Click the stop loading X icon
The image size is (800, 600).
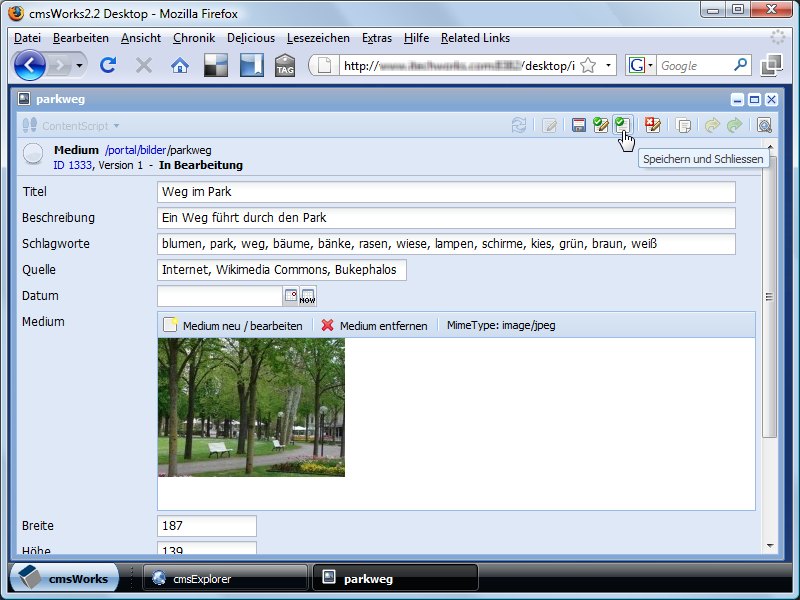(x=144, y=65)
